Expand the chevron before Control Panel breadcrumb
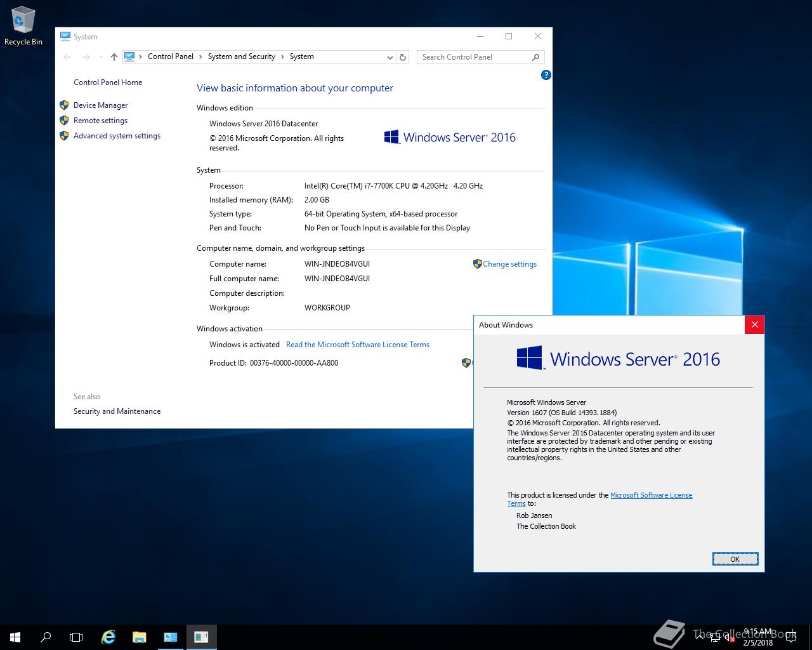Image resolution: width=812 pixels, height=650 pixels. 141,56
